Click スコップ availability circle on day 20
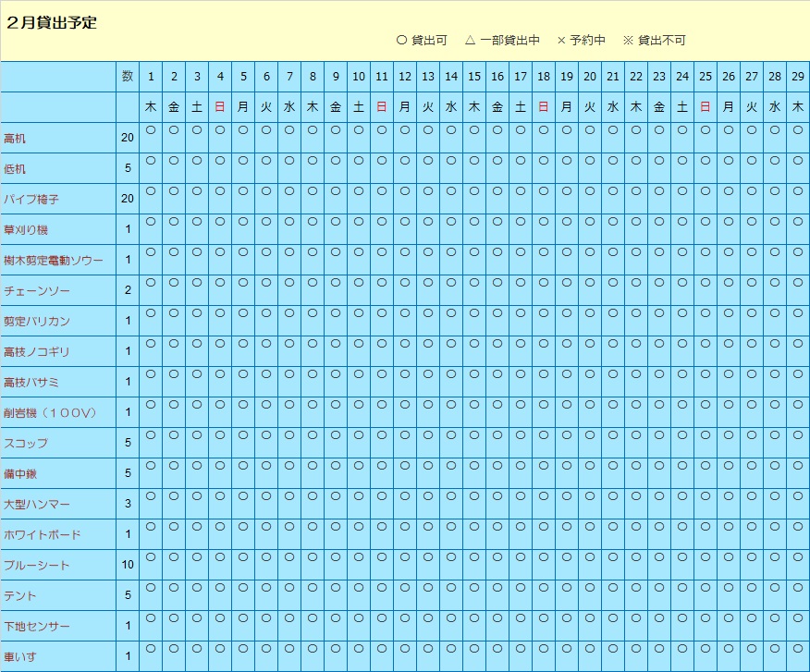Viewport: 810px width, 672px height. (x=590, y=435)
